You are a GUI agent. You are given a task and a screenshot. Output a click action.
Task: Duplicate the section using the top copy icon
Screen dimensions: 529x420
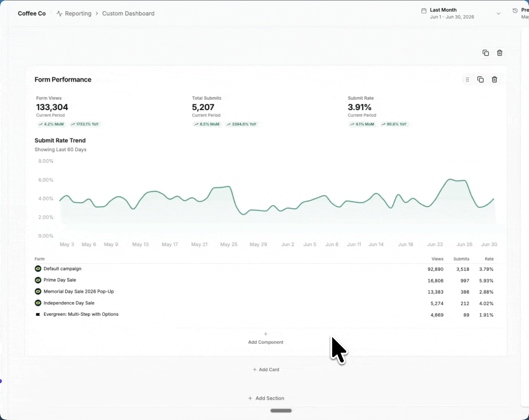pos(485,53)
